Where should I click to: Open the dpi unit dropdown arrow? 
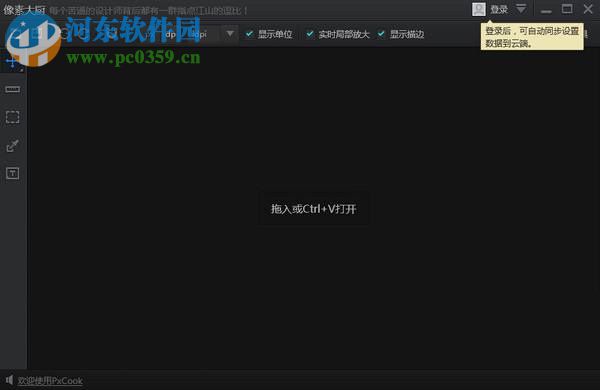click(230, 34)
